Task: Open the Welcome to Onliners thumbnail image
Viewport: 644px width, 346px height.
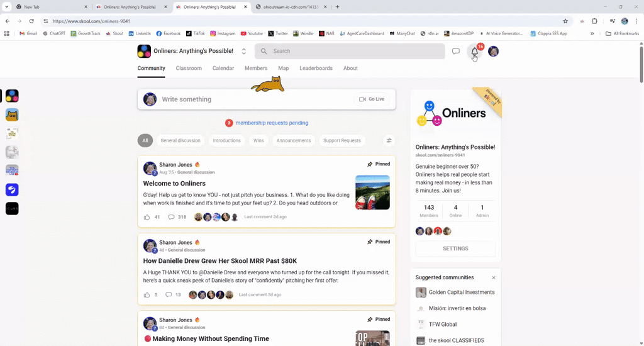Action: pyautogui.click(x=372, y=193)
